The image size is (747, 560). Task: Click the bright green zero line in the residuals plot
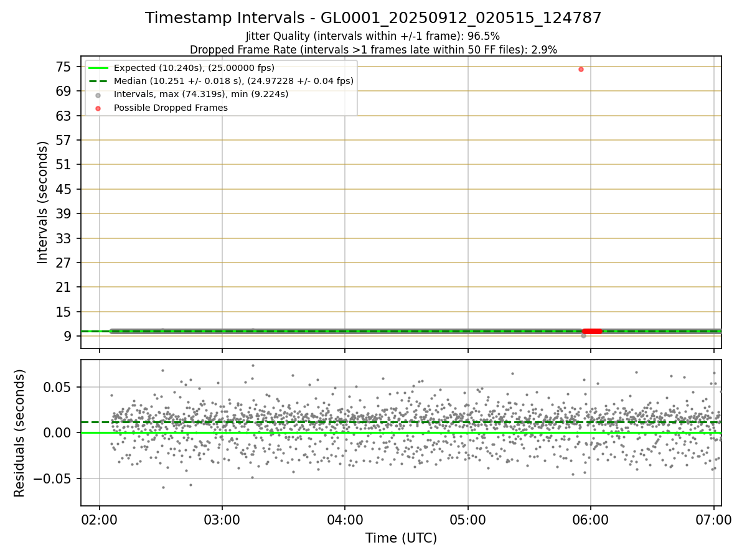(x=401, y=433)
